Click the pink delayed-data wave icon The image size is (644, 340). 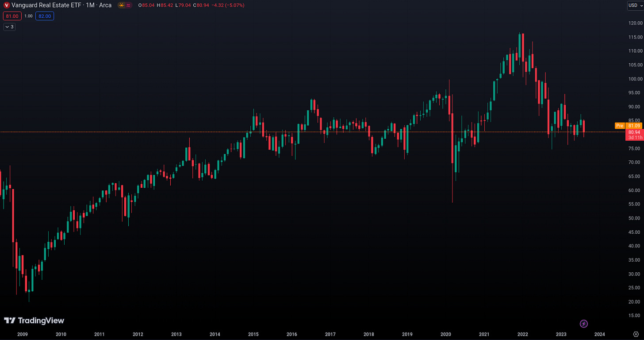[128, 5]
